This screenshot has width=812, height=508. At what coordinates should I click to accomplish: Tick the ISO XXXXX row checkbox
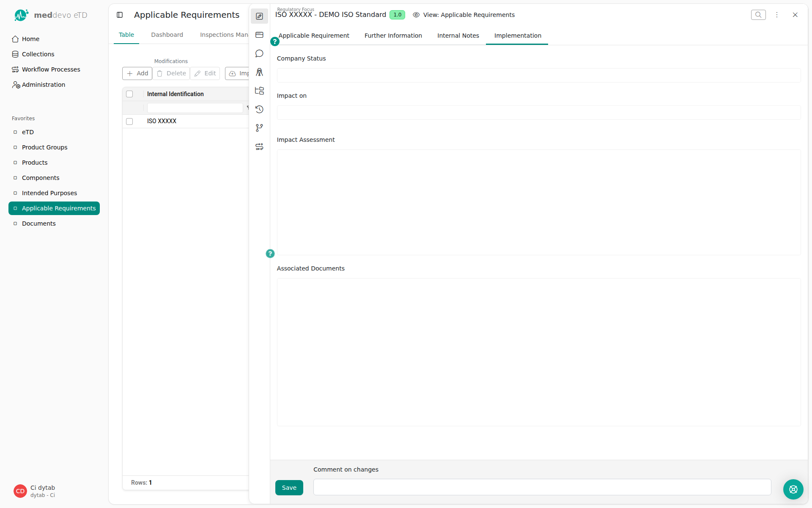click(129, 121)
